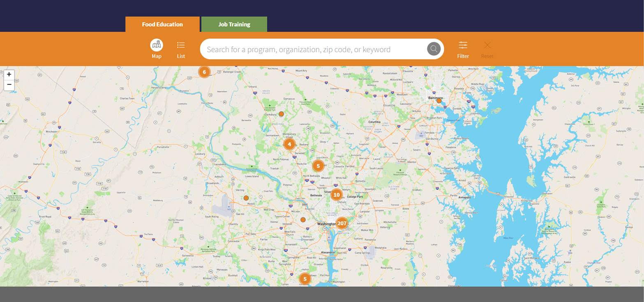Click the 5 cluster near Fort Washington
Screen dimensions: 644x302
[x=305, y=279]
